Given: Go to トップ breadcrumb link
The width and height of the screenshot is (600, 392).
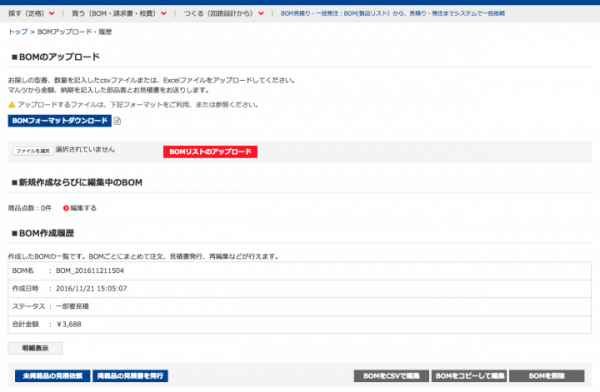Looking at the screenshot, I should [18, 32].
